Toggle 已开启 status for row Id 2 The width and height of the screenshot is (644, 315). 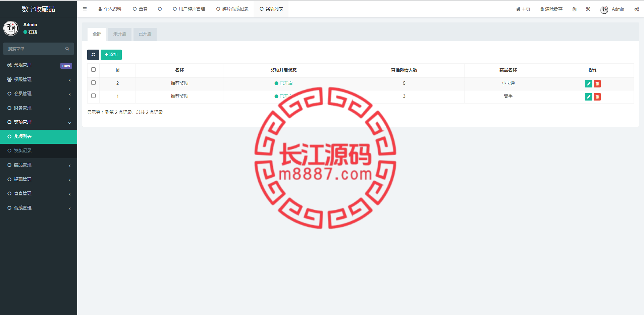pos(283,83)
